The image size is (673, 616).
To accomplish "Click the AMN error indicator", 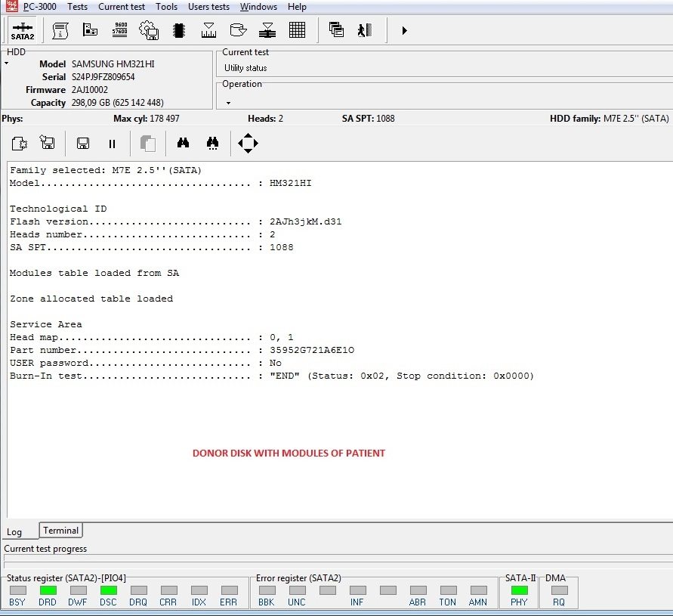I will pos(479,590).
